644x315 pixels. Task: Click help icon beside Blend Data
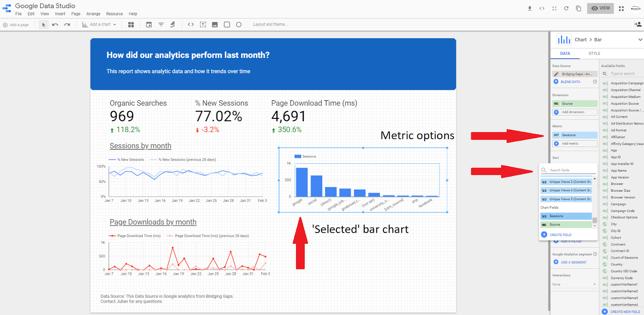595,82
